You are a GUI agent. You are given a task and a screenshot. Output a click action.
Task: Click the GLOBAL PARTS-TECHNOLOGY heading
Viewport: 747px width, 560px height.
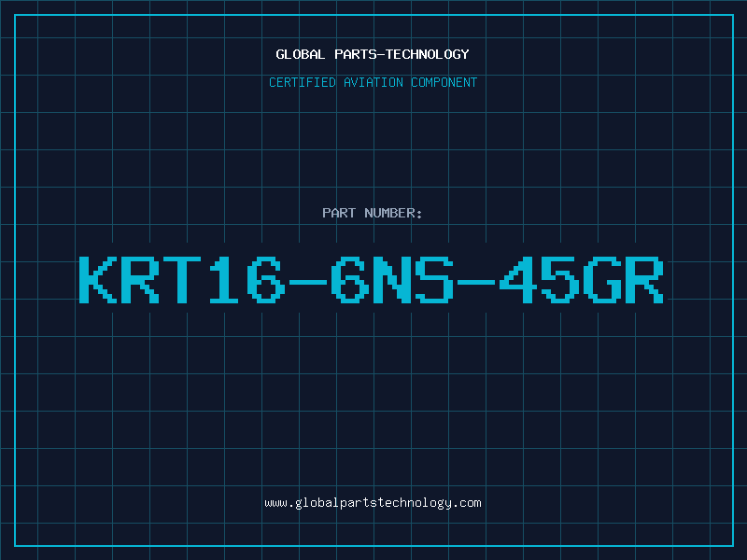[373, 54]
